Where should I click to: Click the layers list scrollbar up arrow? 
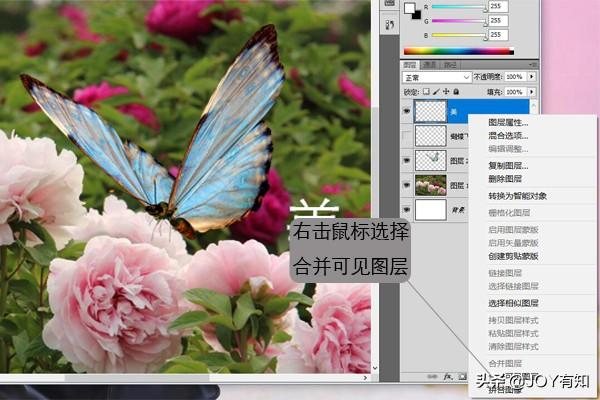tap(533, 103)
